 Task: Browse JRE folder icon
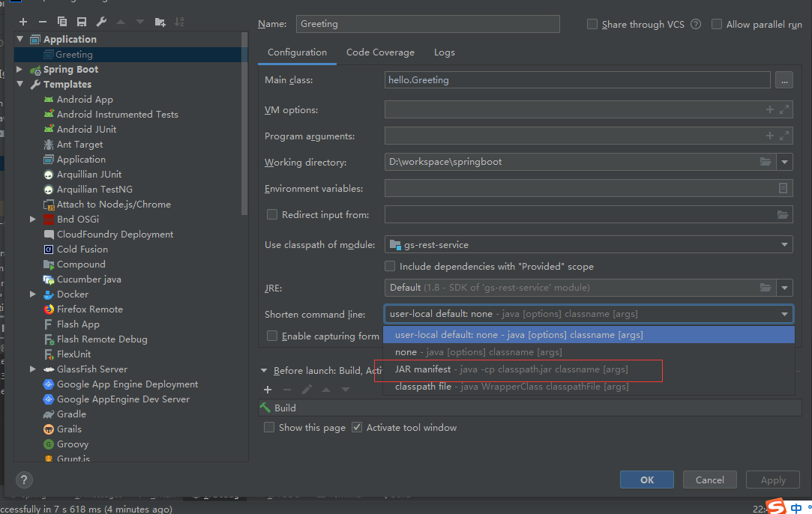click(766, 288)
